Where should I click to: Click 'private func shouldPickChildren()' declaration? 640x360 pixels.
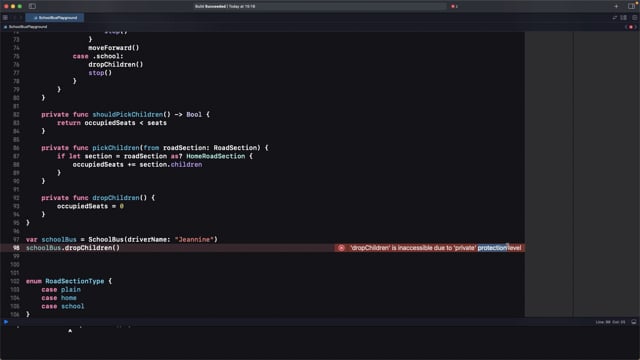125,114
